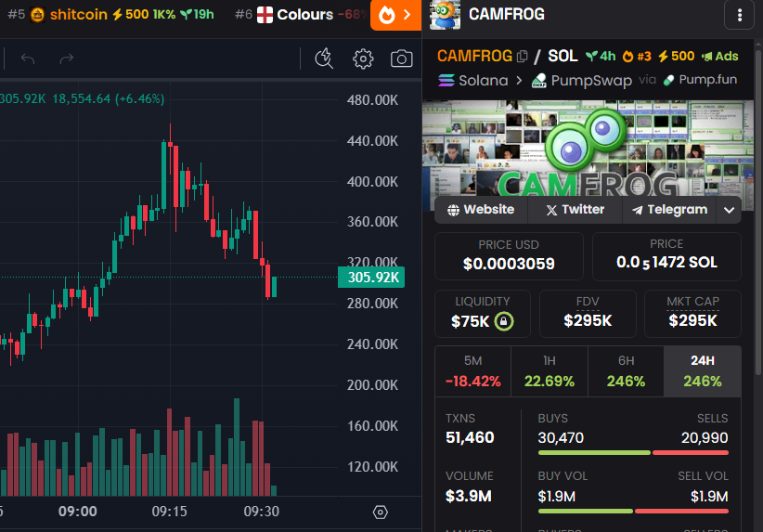Open time axis settings hexagon icon

click(x=380, y=513)
